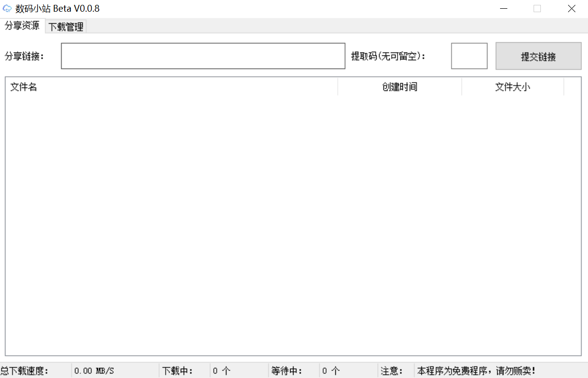The width and height of the screenshot is (588, 378).
Task: Minimize the 数码小站 window
Action: click(504, 9)
